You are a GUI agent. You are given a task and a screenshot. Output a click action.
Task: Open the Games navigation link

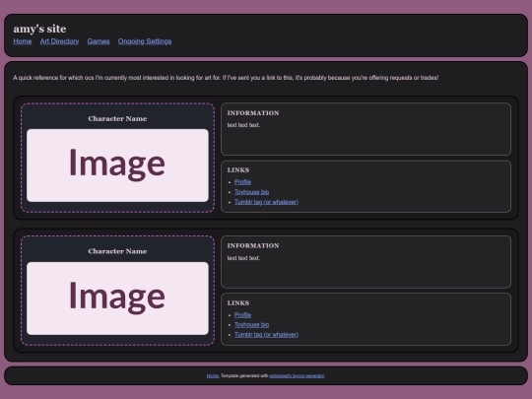click(x=99, y=41)
